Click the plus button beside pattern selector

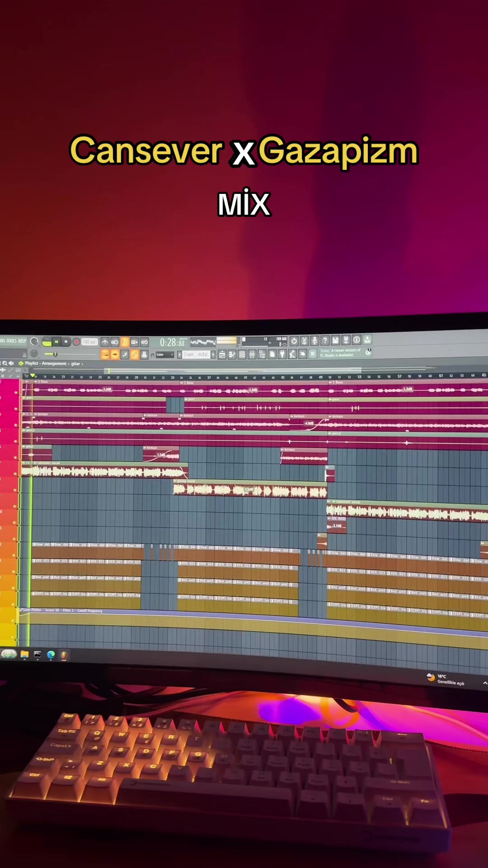213,355
